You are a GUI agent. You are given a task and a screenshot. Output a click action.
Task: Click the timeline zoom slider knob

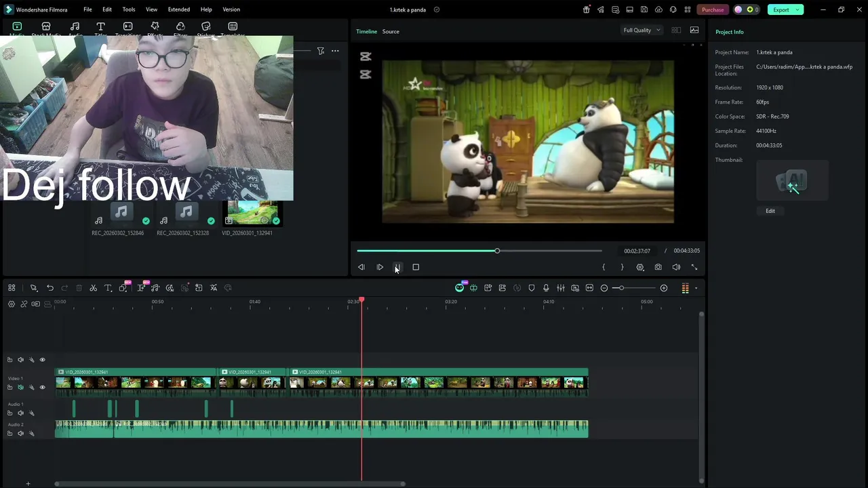(x=620, y=288)
